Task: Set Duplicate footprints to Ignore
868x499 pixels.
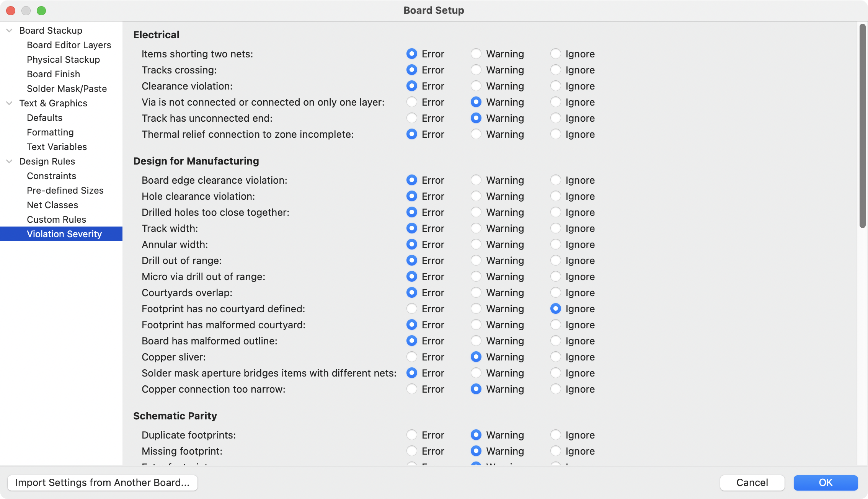Action: 555,435
